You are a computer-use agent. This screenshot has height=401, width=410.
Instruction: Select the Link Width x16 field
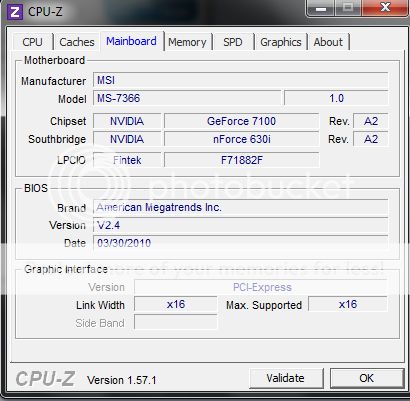pos(176,304)
